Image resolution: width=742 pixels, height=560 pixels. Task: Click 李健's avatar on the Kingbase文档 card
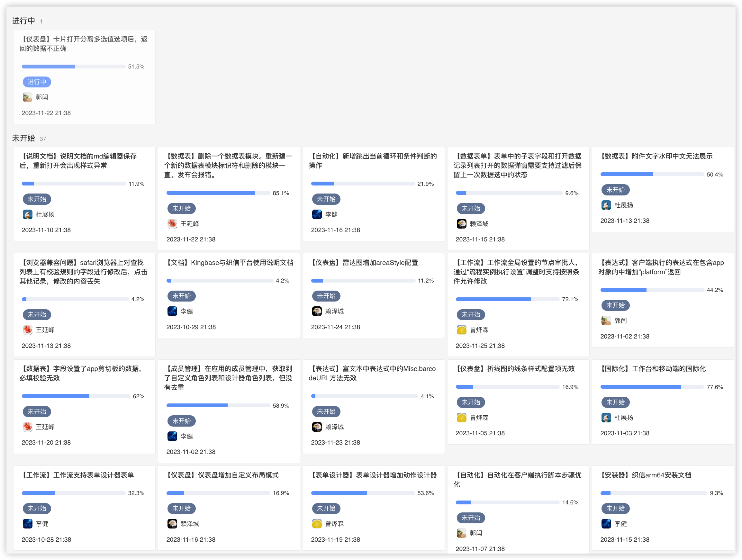(172, 311)
